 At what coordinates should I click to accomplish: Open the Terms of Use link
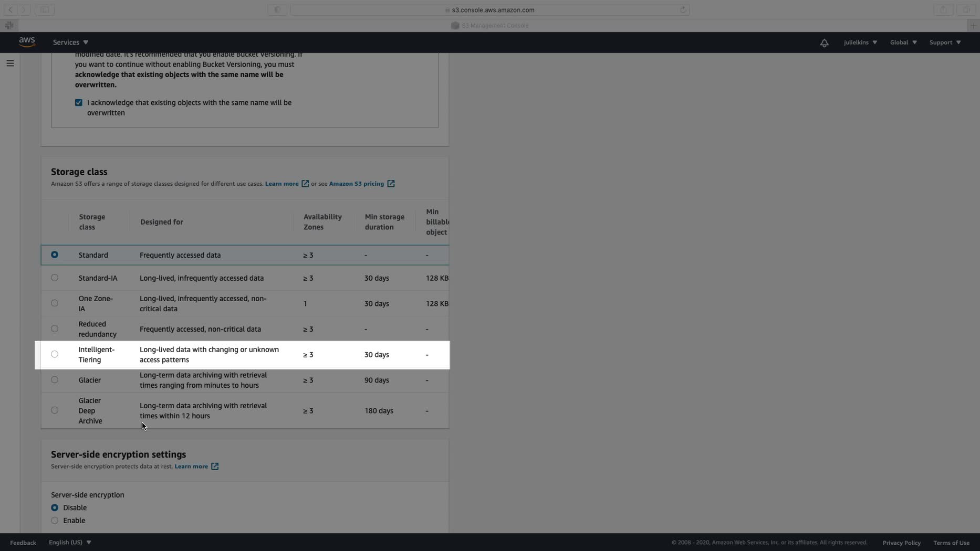coord(951,543)
